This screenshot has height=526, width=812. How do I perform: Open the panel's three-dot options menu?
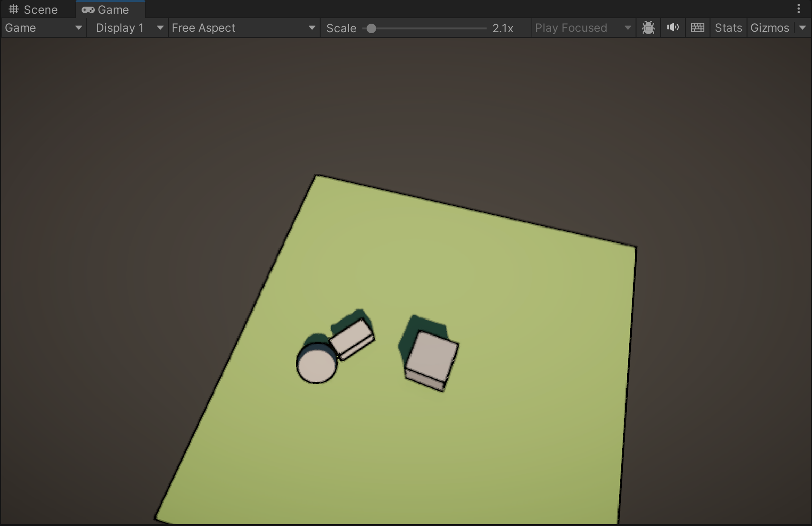[799, 9]
